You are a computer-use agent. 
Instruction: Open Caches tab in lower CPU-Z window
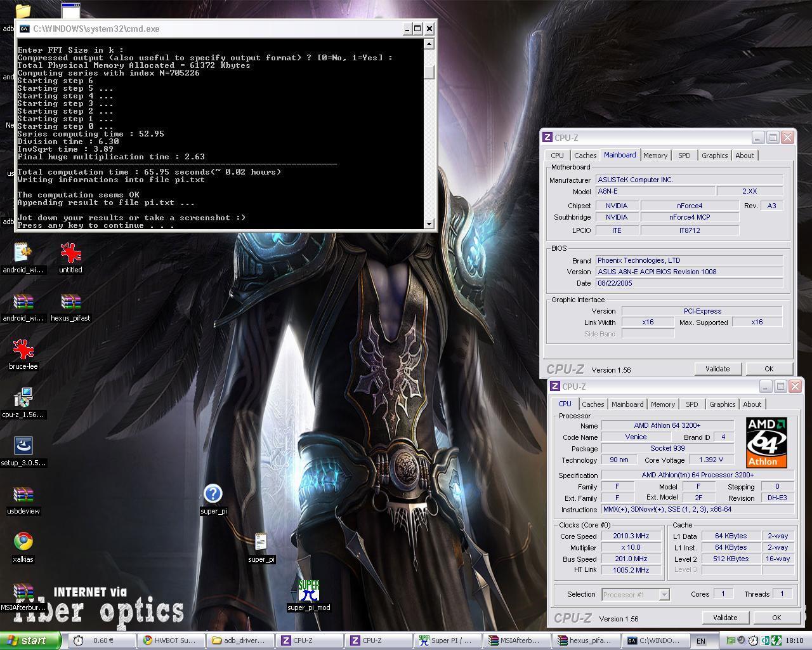click(x=593, y=404)
